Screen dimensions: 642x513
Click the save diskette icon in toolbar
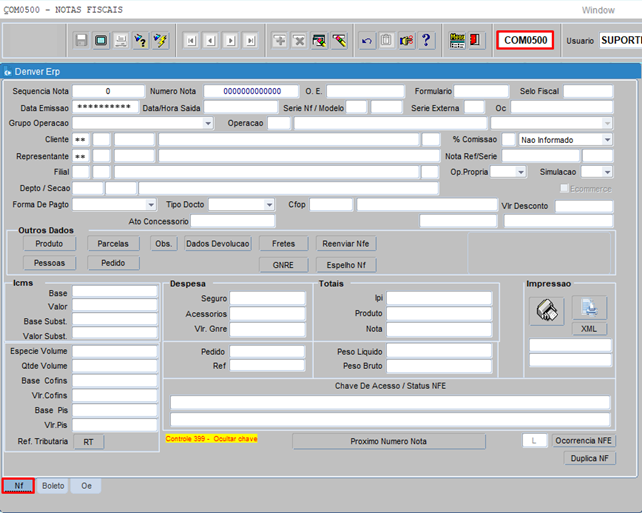tap(82, 41)
